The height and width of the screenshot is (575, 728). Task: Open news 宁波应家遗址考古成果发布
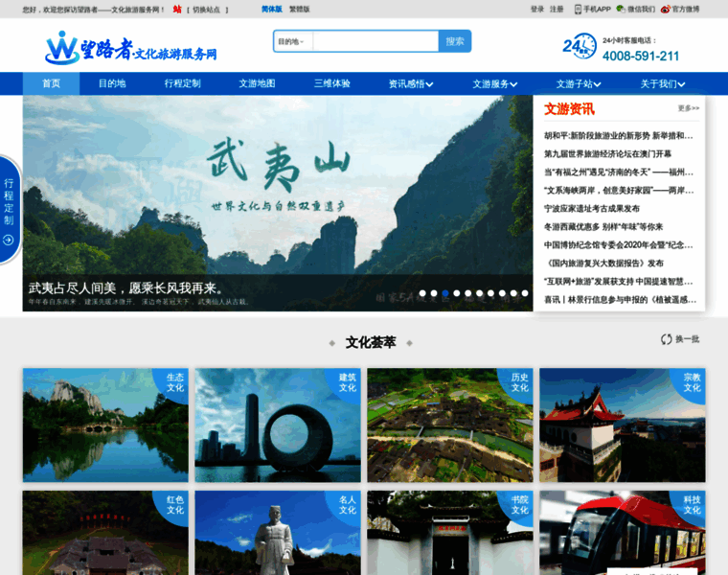pyautogui.click(x=592, y=209)
